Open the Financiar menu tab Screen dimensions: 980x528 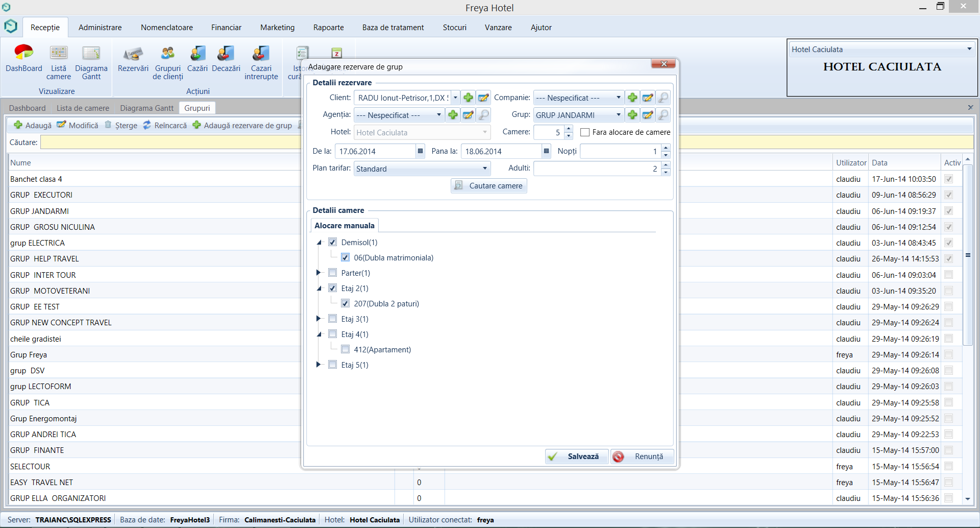[x=226, y=28]
